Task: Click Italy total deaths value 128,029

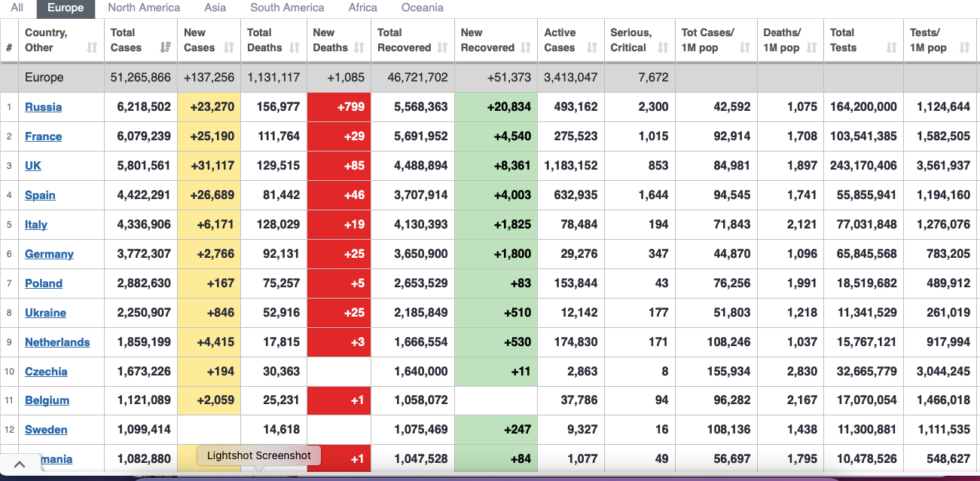Action: [x=278, y=225]
